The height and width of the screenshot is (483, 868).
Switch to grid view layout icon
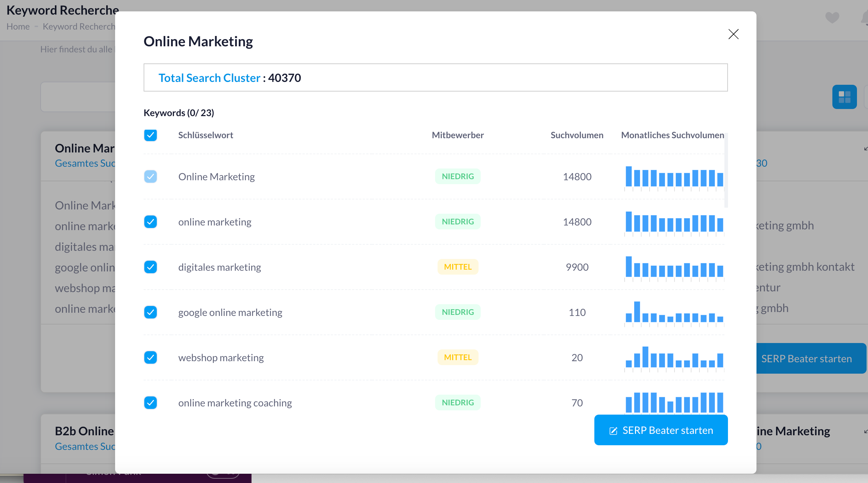tap(844, 97)
